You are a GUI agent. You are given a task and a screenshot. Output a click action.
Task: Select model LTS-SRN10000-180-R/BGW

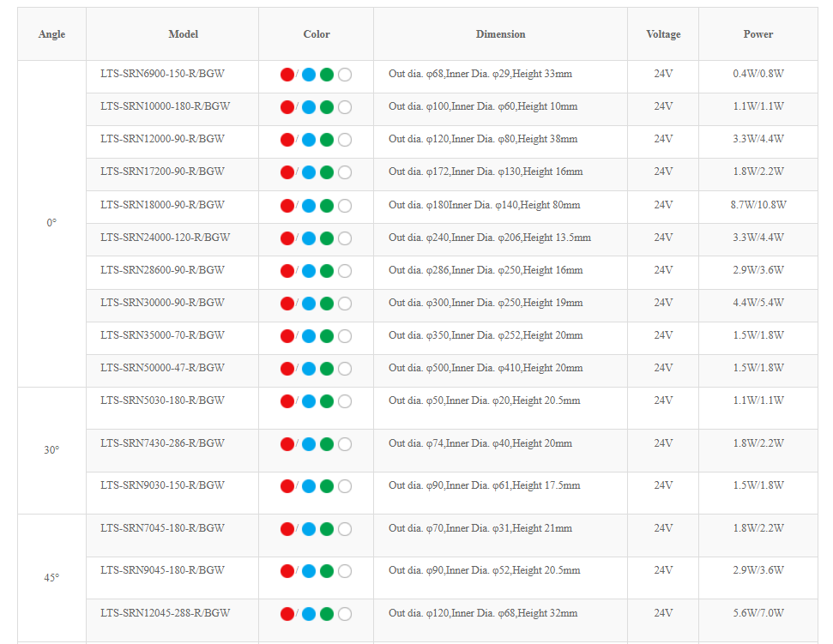[x=166, y=106]
